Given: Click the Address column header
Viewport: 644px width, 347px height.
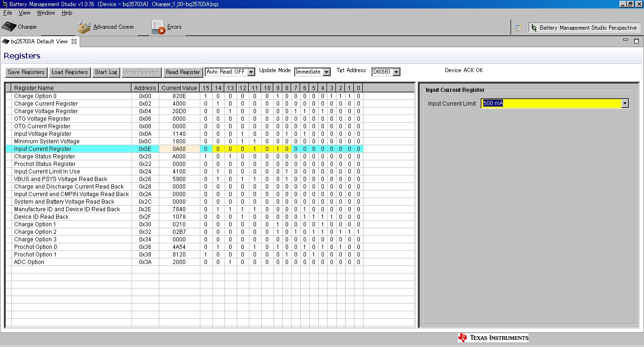Looking at the screenshot, I should pos(145,88).
